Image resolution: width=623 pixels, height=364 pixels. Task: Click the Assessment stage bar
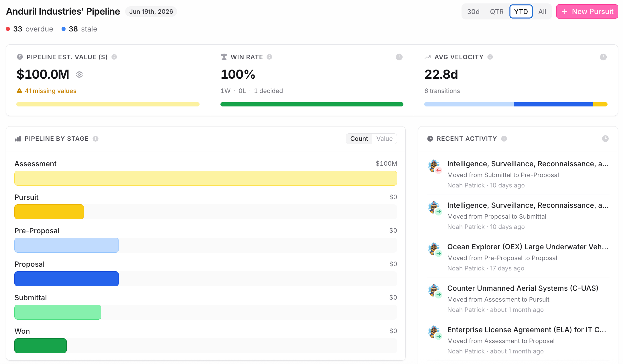pyautogui.click(x=206, y=178)
